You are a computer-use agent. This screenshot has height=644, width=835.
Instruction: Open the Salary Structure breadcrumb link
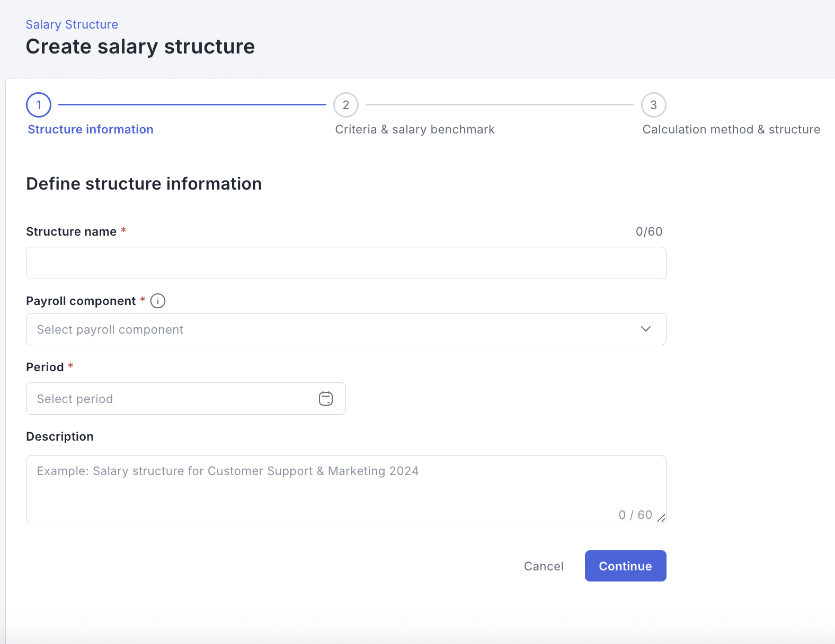pos(72,24)
